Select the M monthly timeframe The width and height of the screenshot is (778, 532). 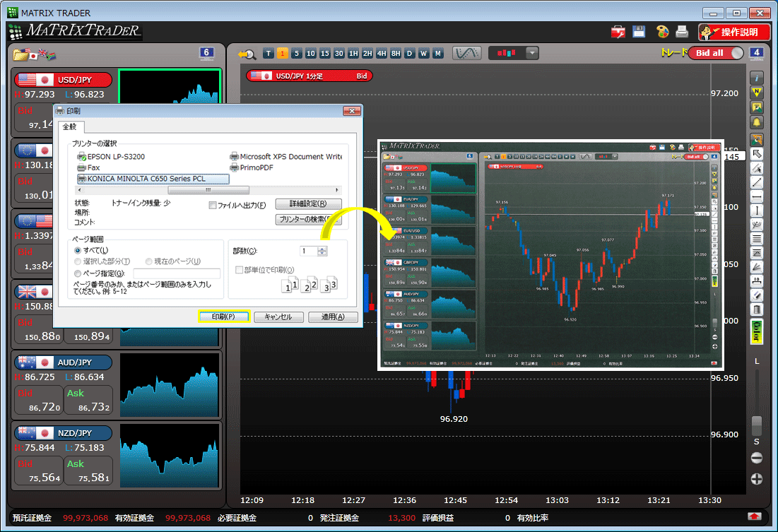pyautogui.click(x=437, y=54)
